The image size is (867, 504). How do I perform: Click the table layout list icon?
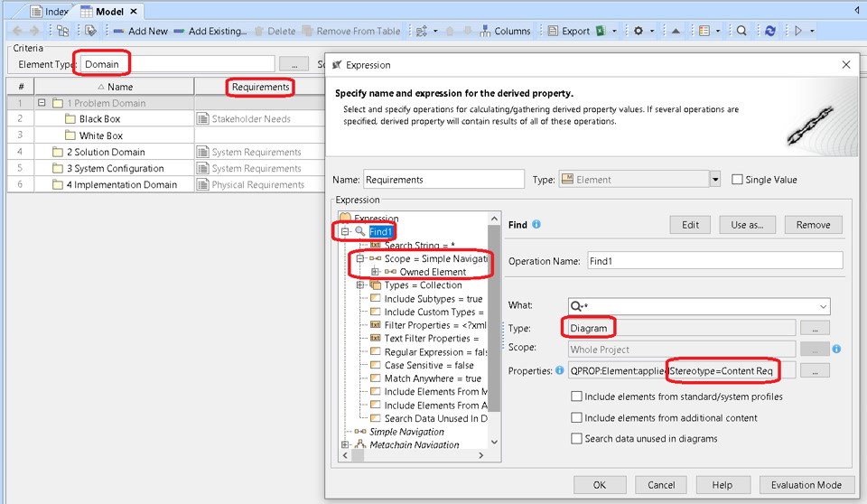[x=704, y=31]
